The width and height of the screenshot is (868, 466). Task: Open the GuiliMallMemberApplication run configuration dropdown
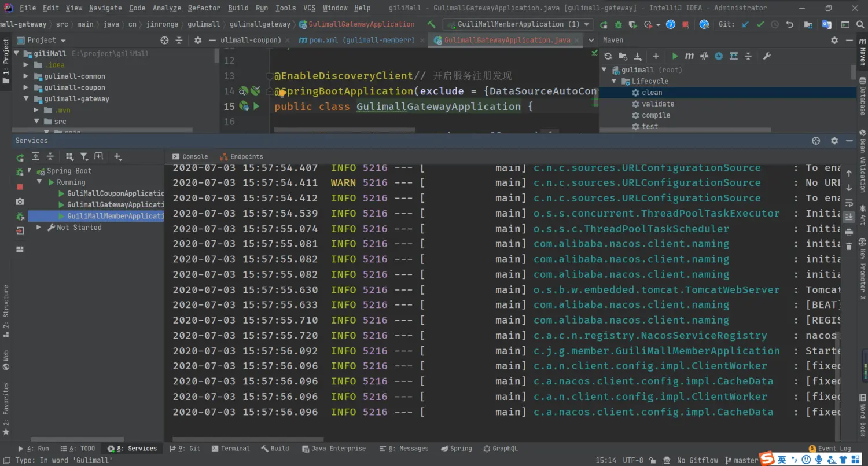coord(517,24)
